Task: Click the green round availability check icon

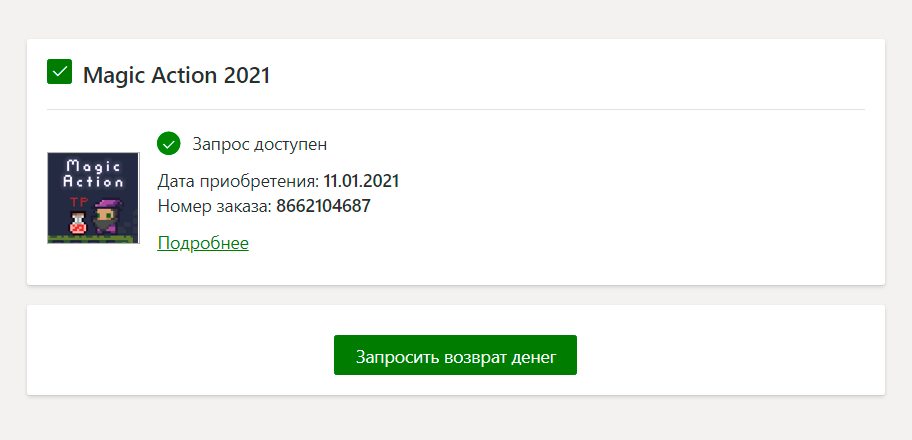Action: coord(169,144)
